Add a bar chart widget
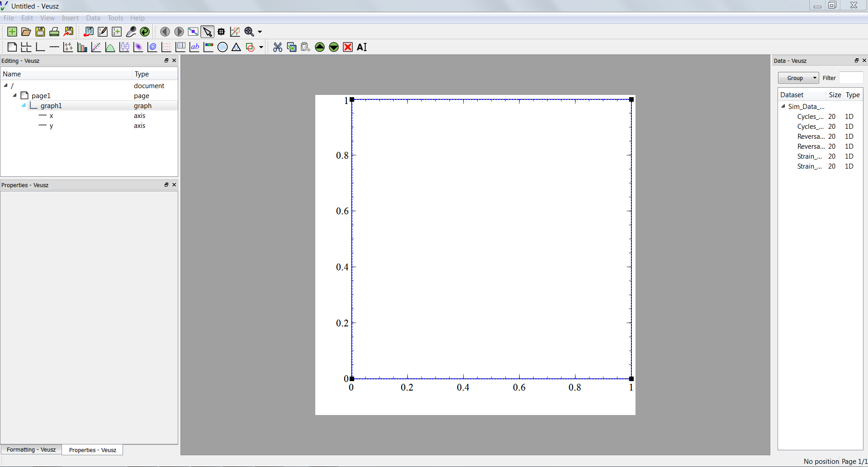 [x=82, y=47]
